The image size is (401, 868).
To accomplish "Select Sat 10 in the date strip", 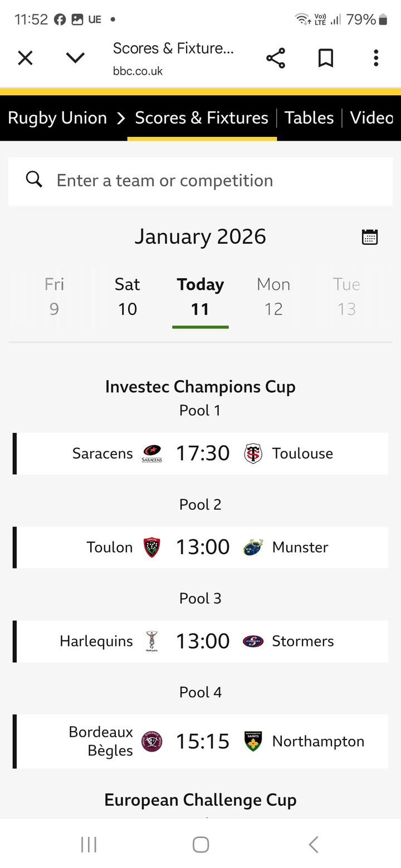I will [127, 296].
